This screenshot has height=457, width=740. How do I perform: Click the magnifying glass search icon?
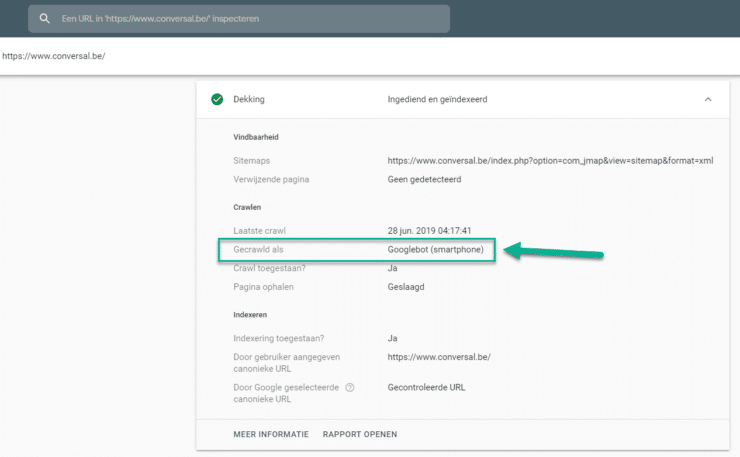pos(45,19)
